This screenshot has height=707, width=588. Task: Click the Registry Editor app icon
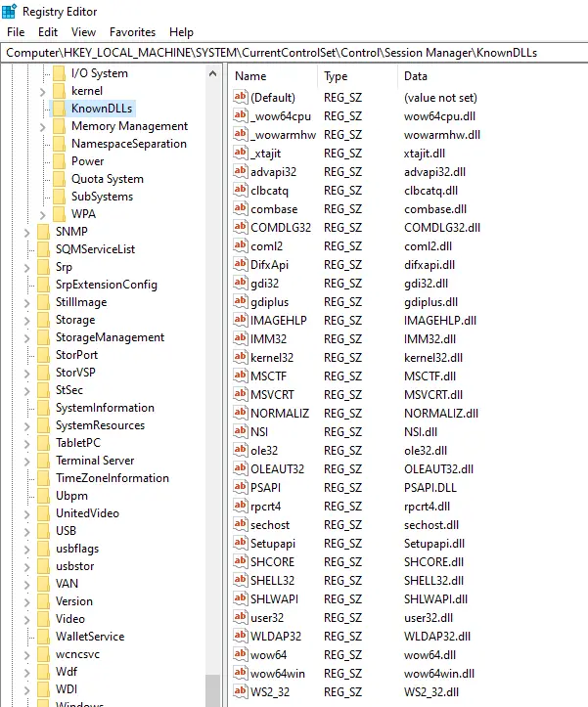pyautogui.click(x=9, y=11)
